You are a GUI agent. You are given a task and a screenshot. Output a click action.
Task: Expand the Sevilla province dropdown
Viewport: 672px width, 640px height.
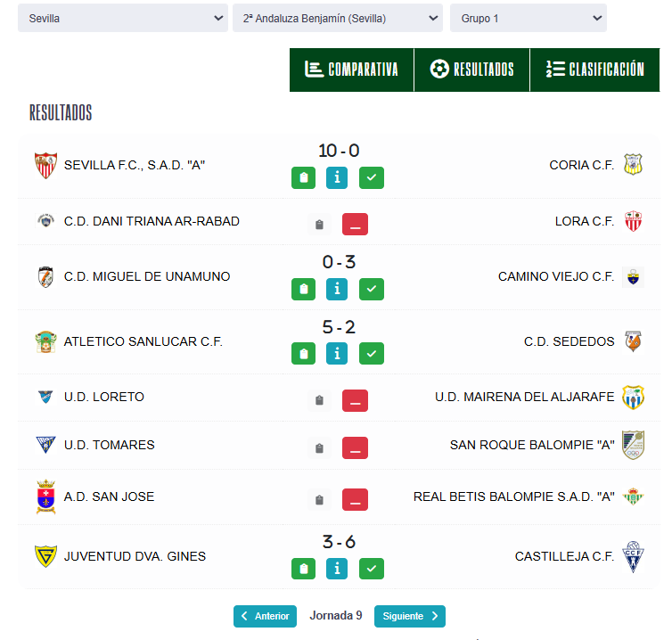click(x=123, y=18)
